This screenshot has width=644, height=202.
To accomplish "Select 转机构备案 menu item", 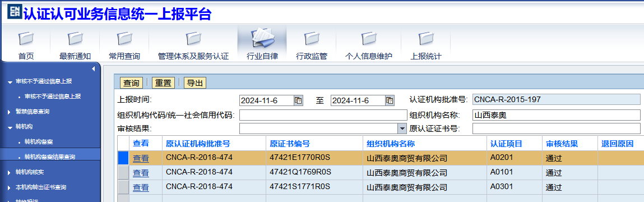I will [x=39, y=142].
